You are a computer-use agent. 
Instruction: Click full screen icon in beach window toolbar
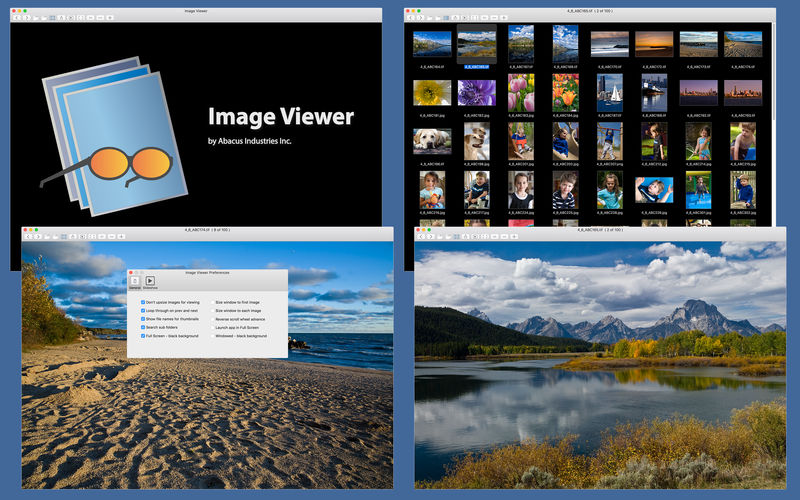92,236
